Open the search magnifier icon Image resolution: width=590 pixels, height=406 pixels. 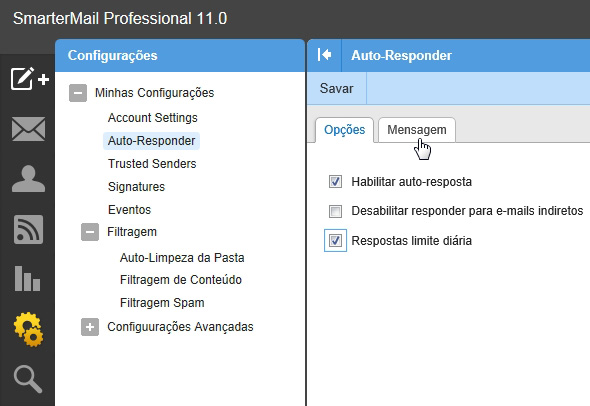pos(28,379)
